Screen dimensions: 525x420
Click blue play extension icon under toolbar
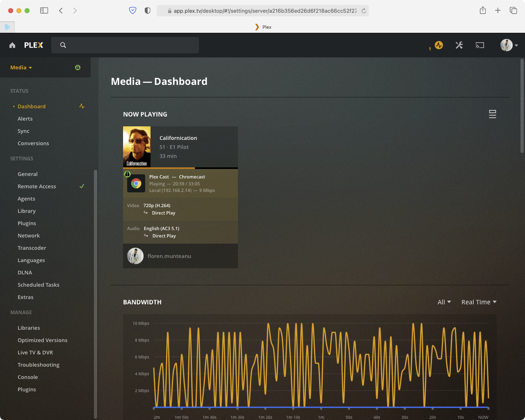coord(7,27)
